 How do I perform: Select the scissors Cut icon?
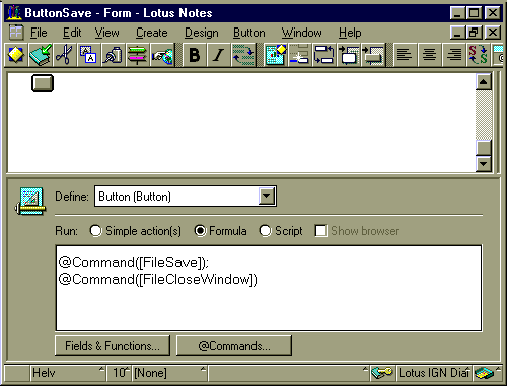click(x=64, y=55)
